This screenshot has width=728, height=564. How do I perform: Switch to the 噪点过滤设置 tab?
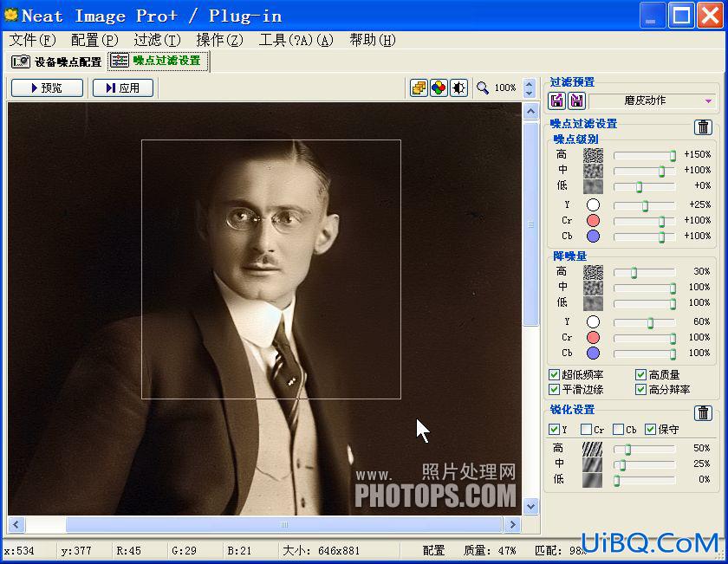coord(159,62)
